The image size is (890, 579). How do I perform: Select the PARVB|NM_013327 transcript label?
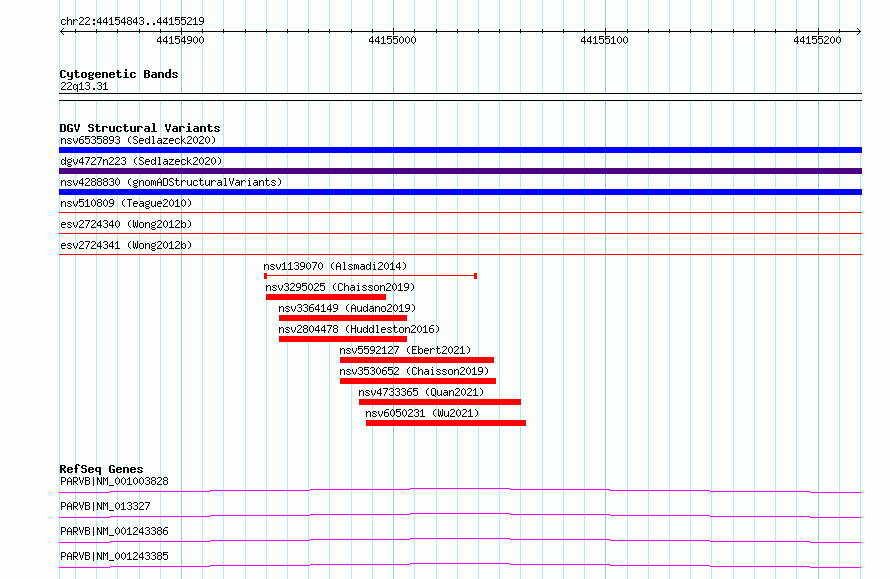coord(105,506)
